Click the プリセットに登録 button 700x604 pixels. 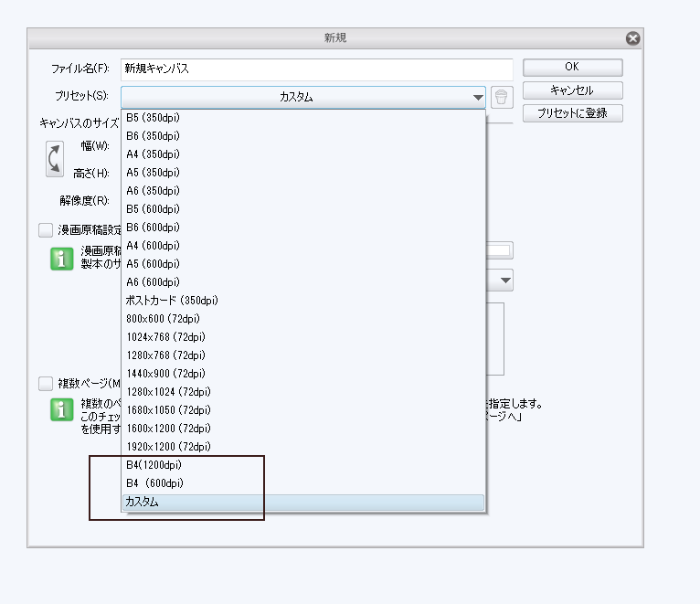(572, 113)
